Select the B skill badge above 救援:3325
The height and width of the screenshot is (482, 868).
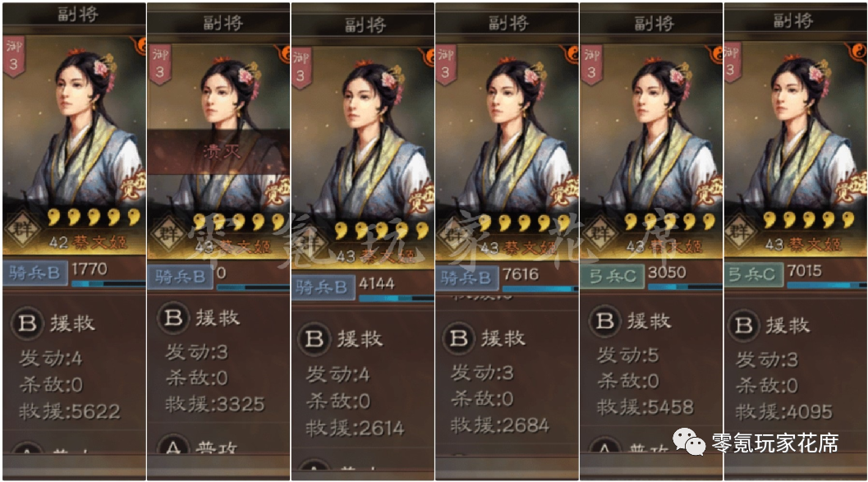tap(173, 318)
